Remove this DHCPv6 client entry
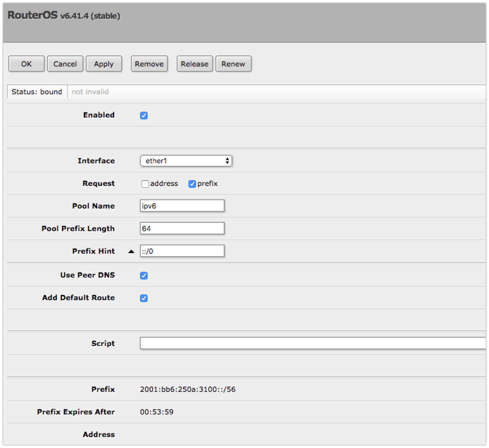 [x=149, y=64]
